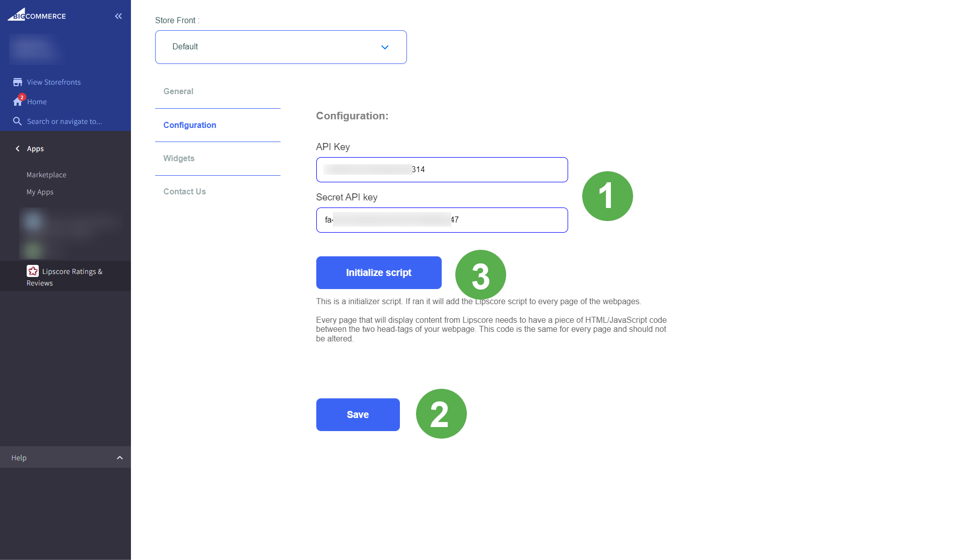Expand the Help panel chevron
Viewport: 967px width, 560px height.
click(120, 458)
